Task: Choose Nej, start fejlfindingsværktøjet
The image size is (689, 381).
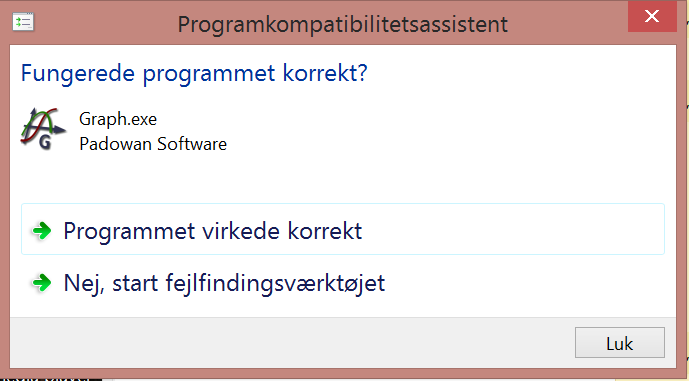Action: pos(343,283)
